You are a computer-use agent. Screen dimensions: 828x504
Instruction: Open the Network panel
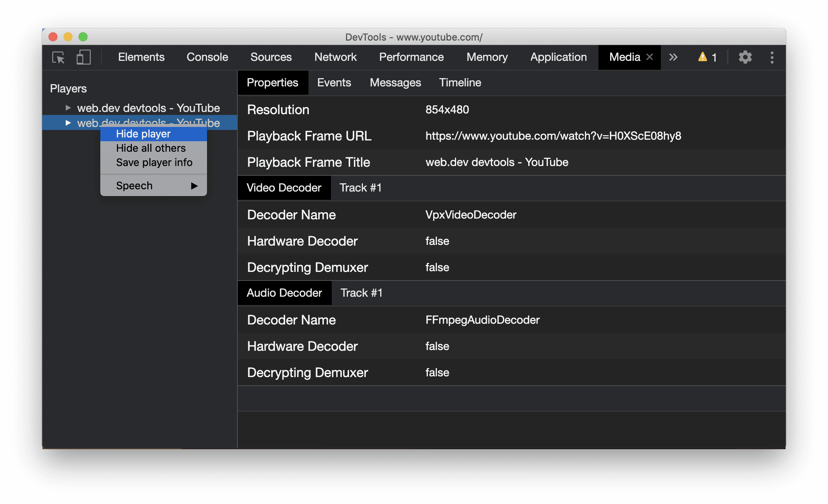(x=335, y=57)
